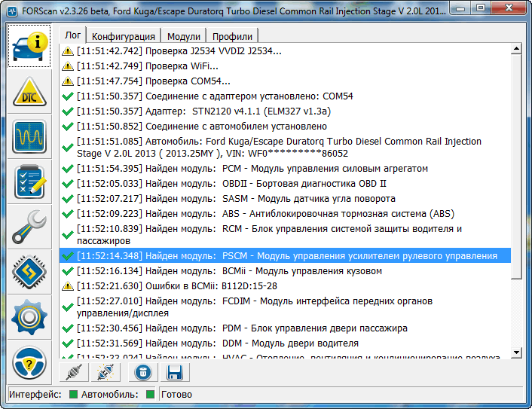532x409 pixels.
Task: Click the log scrollbar up arrow
Action: 516,50
